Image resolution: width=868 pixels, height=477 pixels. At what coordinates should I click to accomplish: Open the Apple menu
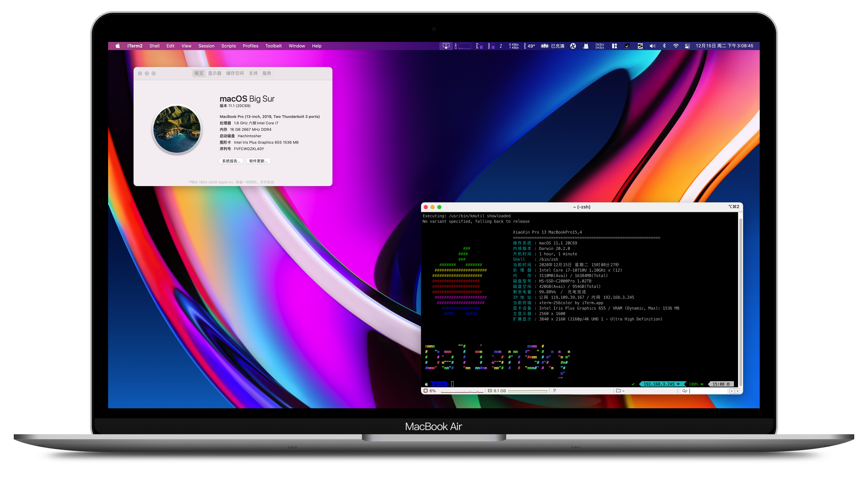coord(118,46)
